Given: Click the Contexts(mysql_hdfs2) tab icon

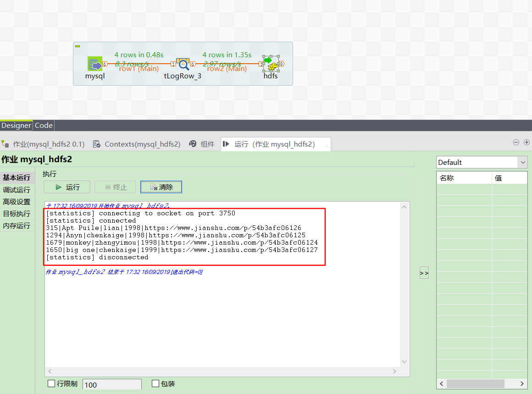Looking at the screenshot, I should tap(97, 144).
